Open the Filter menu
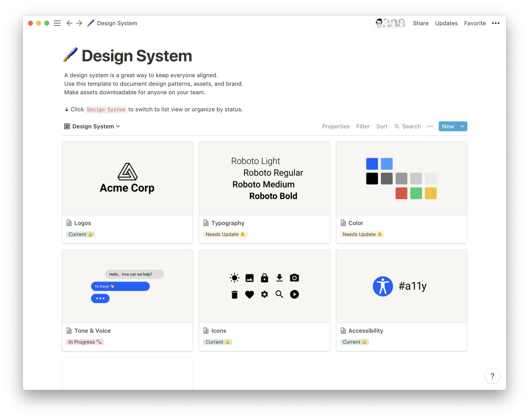529x420 pixels. [363, 126]
